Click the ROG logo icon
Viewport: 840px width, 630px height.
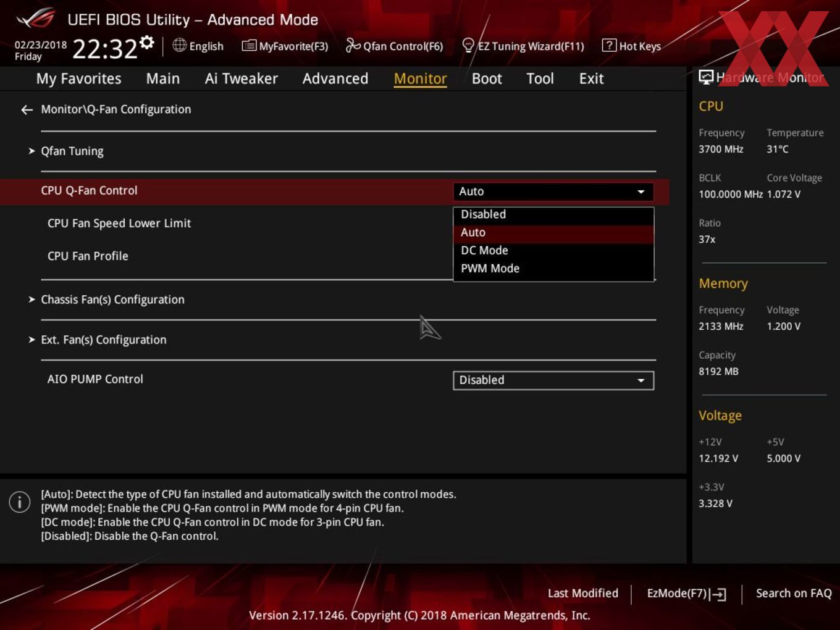coord(36,19)
